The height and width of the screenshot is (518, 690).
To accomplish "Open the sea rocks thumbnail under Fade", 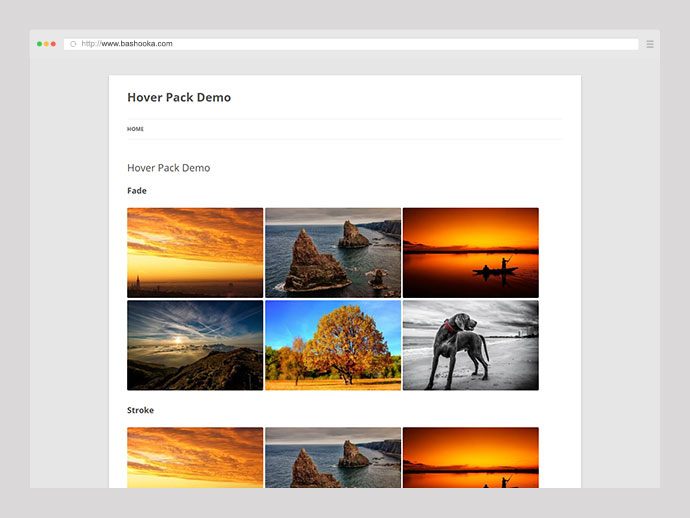I will [333, 253].
